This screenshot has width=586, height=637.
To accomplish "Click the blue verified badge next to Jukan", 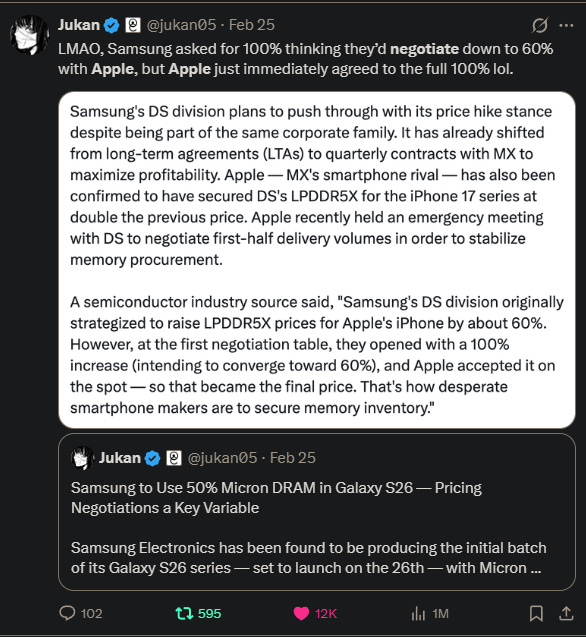I will (111, 25).
